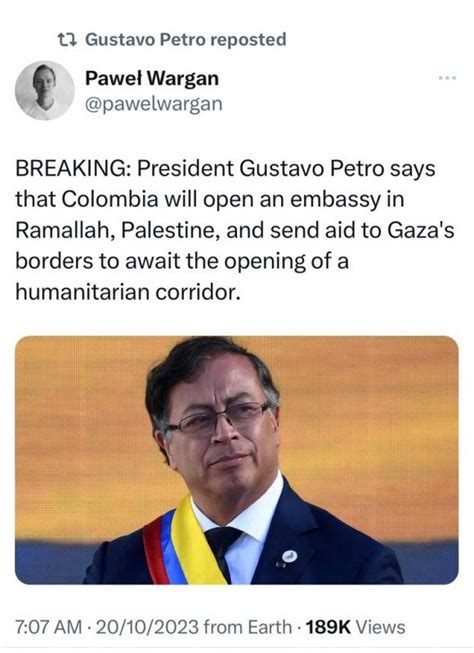The width and height of the screenshot is (474, 653).
Task: Click the 'humanitarian corridor.' closing text
Action: 128,292
